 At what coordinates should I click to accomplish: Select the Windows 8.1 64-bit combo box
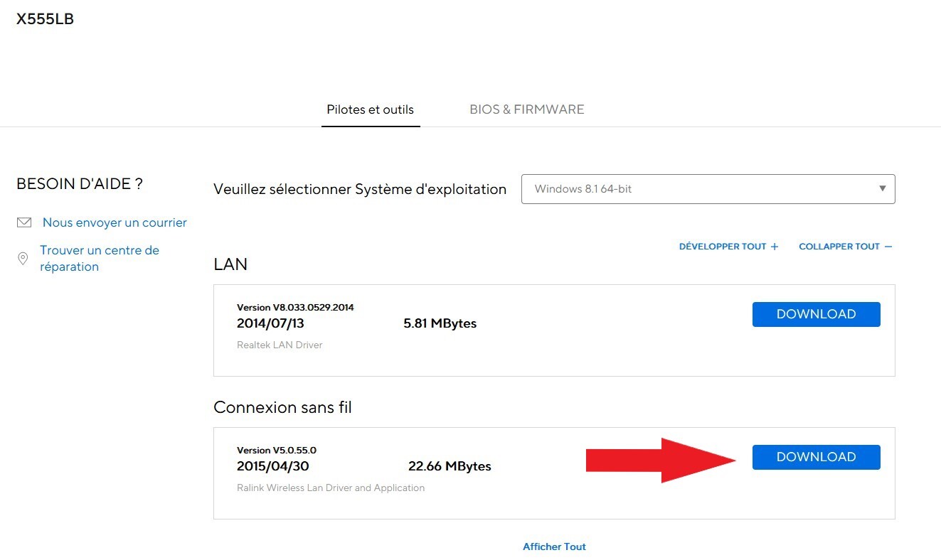point(697,189)
